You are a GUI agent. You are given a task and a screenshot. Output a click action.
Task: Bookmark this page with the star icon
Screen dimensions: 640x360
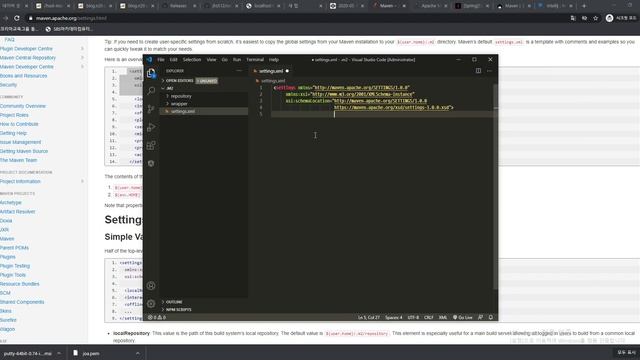coord(596,18)
